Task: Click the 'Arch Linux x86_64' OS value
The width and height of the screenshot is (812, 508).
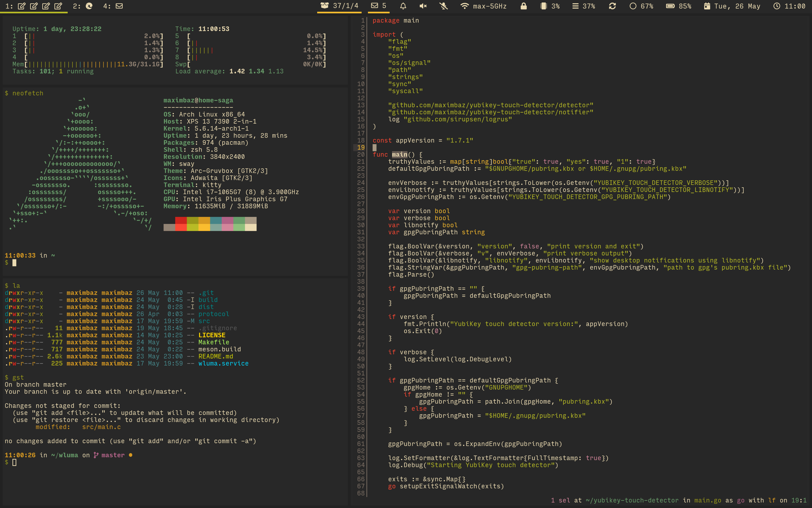Action: (212, 114)
